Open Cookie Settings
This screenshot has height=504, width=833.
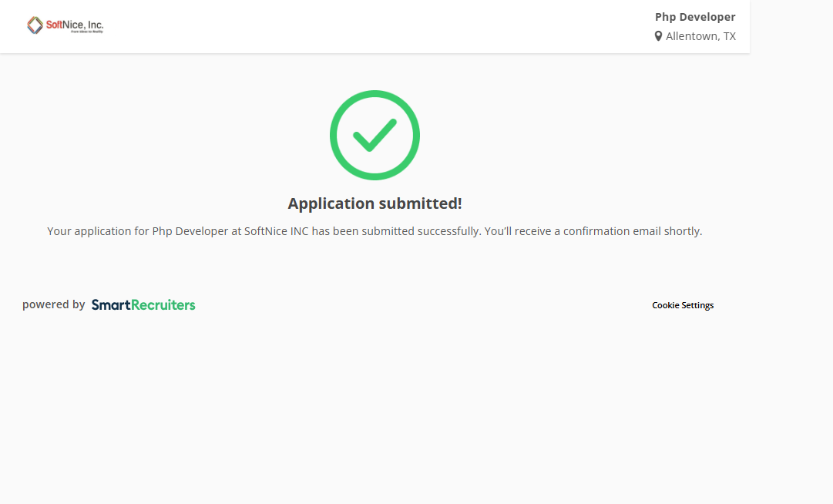click(x=683, y=305)
